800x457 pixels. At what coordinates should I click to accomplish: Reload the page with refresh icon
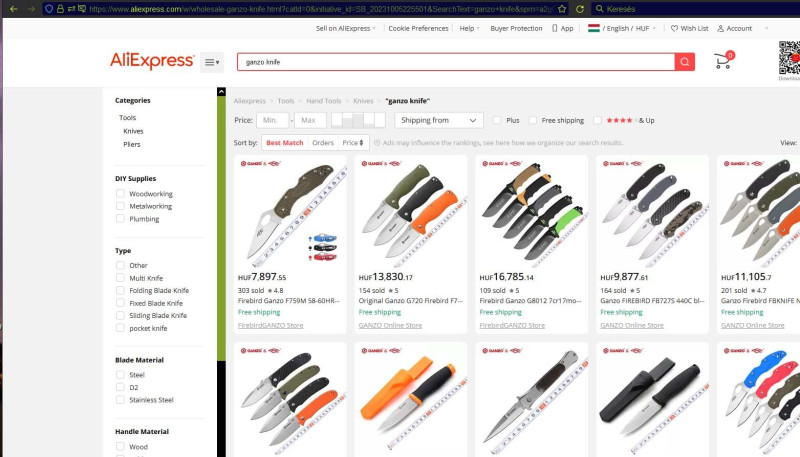pyautogui.click(x=580, y=9)
